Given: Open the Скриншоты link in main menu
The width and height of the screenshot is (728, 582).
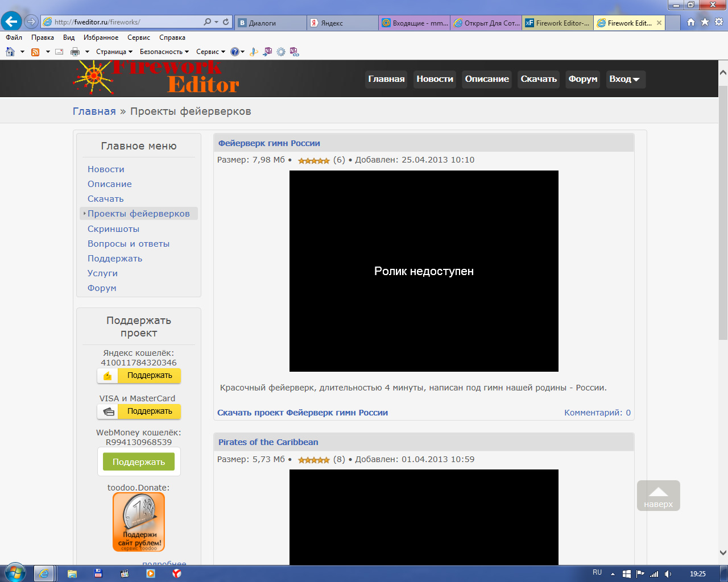Looking at the screenshot, I should click(x=113, y=229).
